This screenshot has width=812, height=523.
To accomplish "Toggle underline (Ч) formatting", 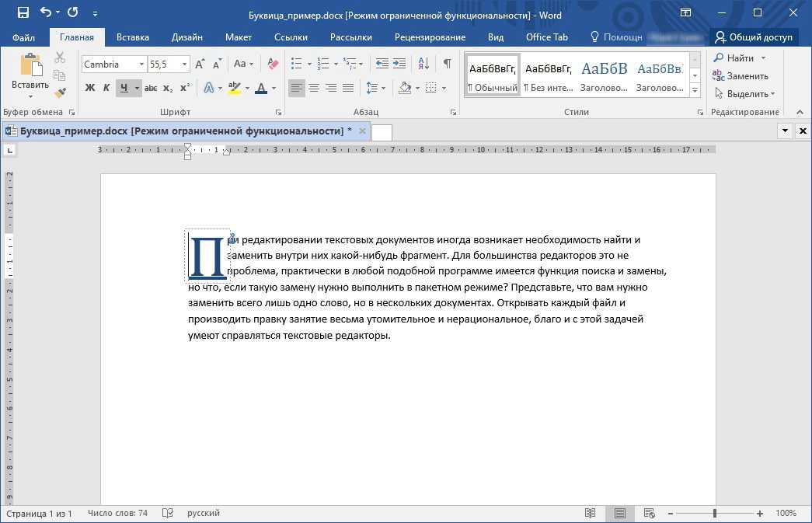I will click(x=124, y=88).
